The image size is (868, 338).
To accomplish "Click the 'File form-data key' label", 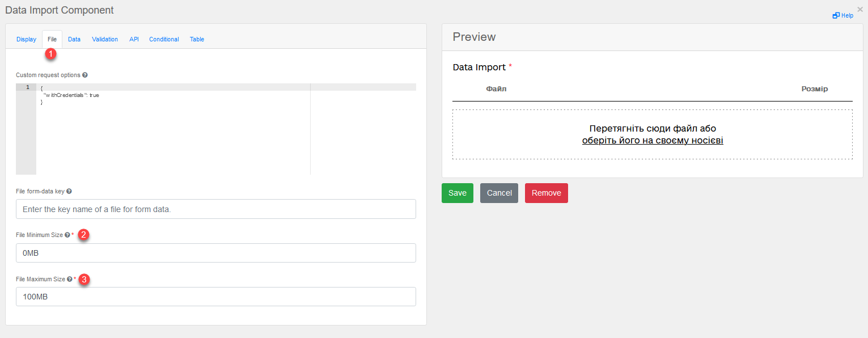I will click(x=40, y=192).
